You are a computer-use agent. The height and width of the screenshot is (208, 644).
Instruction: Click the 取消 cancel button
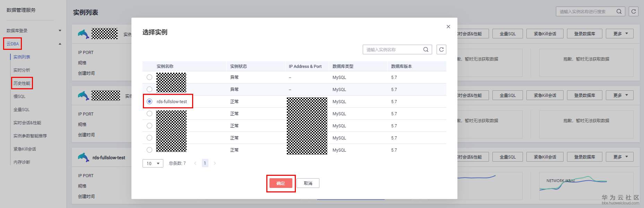pos(308,183)
